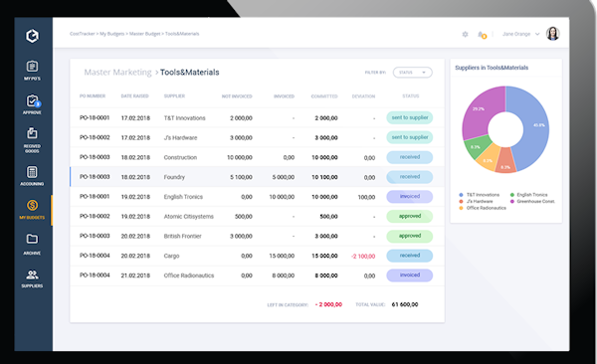Open My PO's in sidebar
This screenshot has width=597, height=364.
(32, 71)
